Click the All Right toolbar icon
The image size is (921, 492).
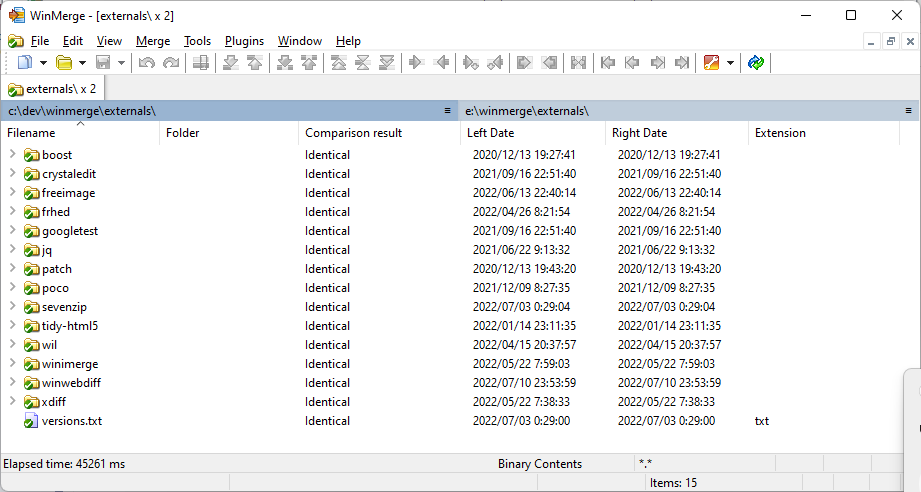(524, 62)
